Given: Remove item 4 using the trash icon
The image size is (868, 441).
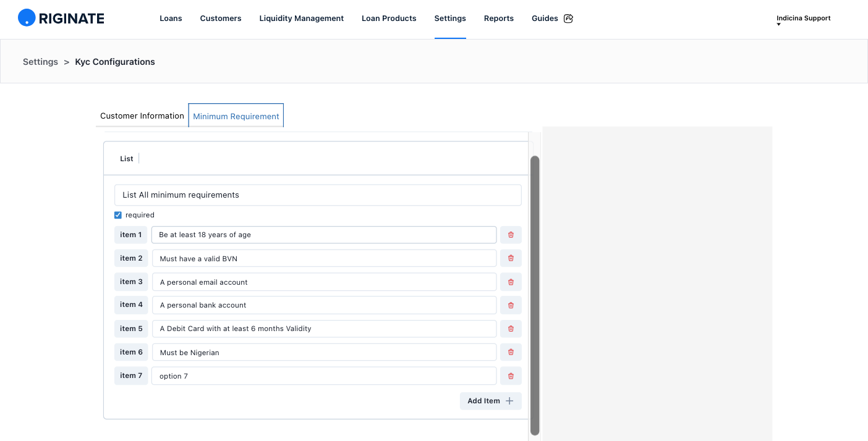Looking at the screenshot, I should point(511,305).
